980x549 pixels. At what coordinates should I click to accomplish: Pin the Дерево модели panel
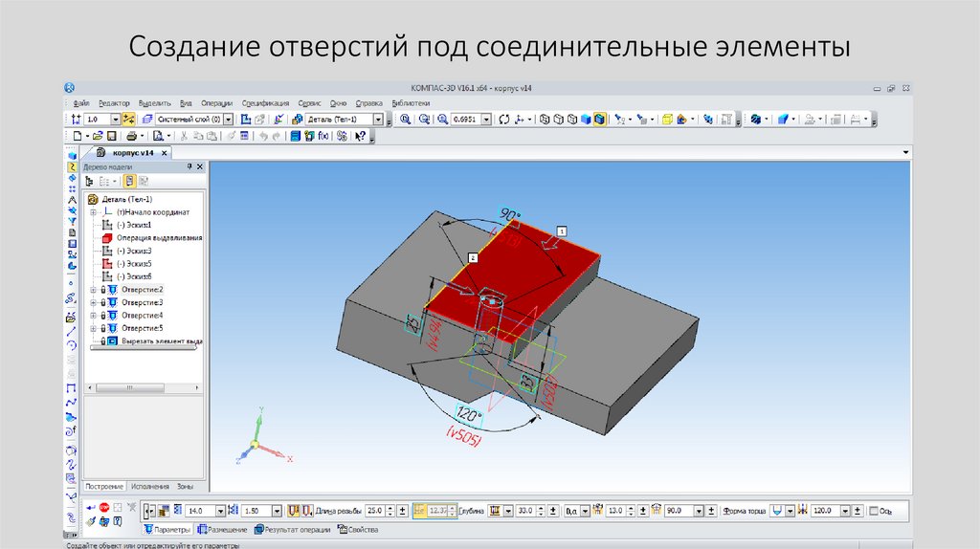click(x=189, y=166)
